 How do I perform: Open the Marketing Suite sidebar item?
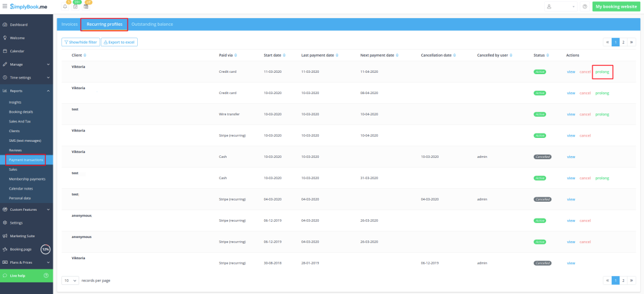tap(22, 236)
